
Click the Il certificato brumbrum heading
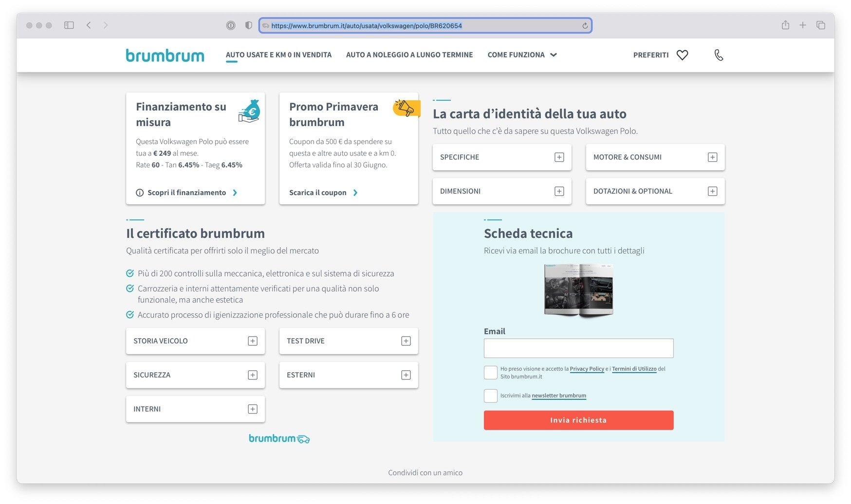[195, 234]
